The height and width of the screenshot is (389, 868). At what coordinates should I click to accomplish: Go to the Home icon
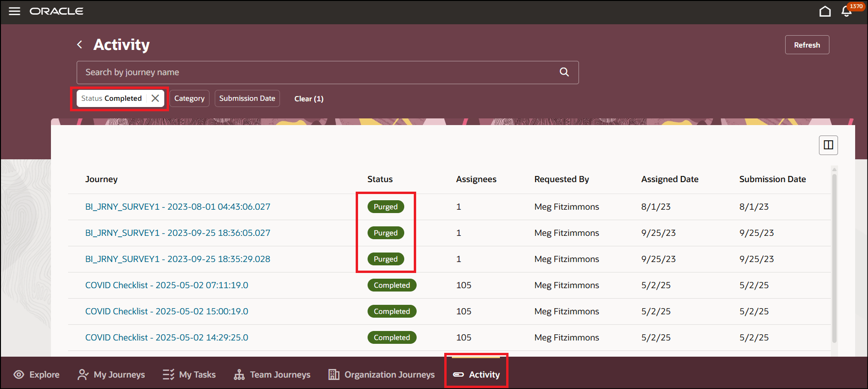point(825,11)
